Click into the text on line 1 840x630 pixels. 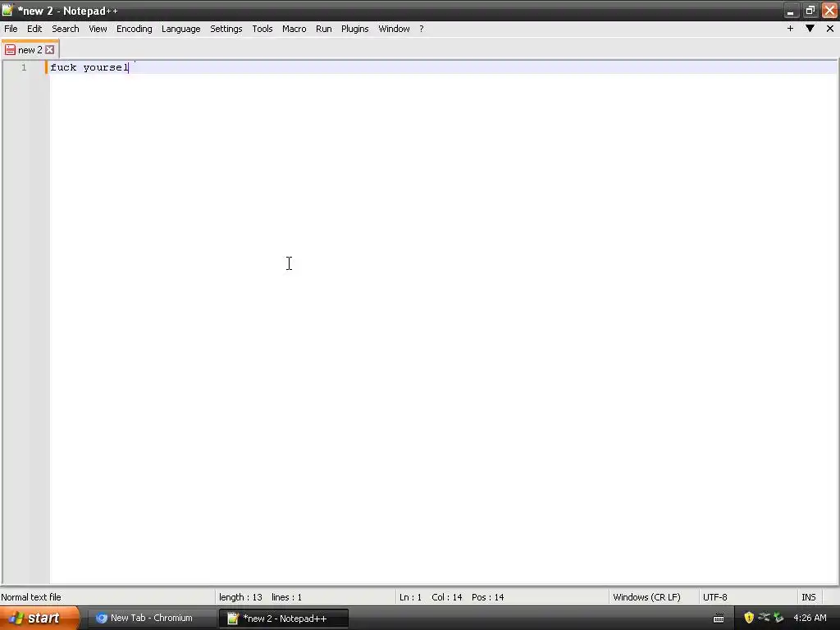89,67
